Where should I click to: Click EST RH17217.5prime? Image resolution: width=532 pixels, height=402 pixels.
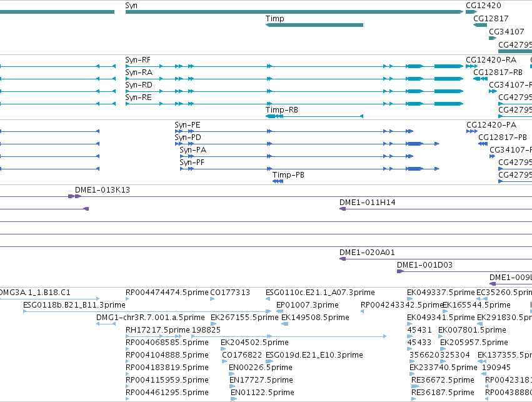click(158, 331)
